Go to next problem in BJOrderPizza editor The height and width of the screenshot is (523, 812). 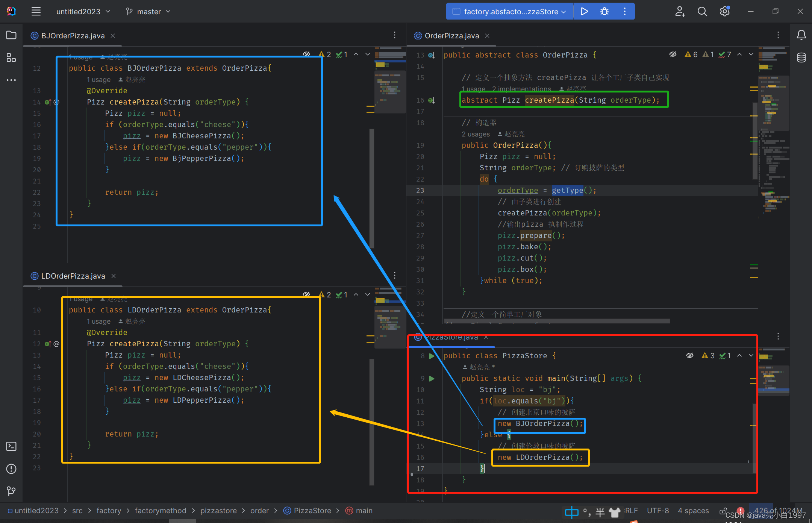368,55
